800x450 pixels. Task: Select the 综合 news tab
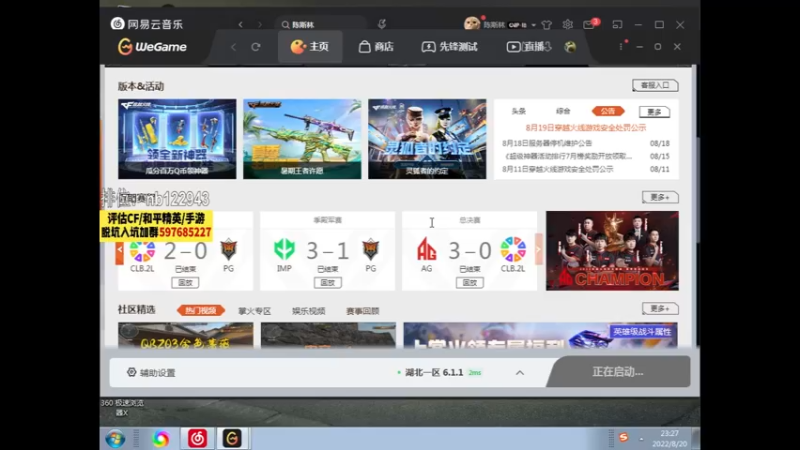tap(563, 111)
